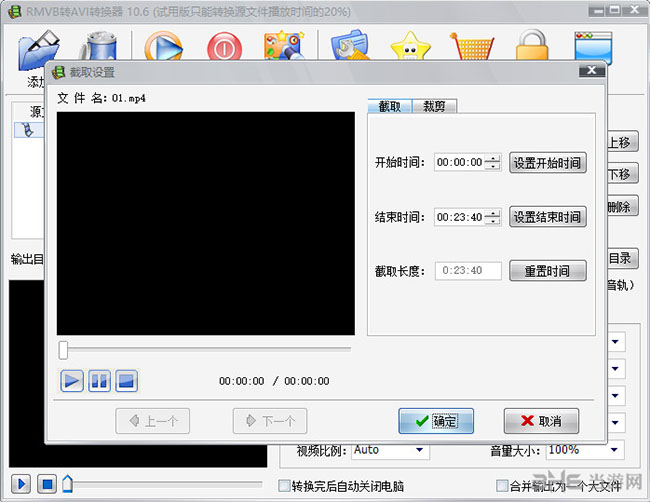
Task: Close the 截取设置 dialog
Action: coord(592,70)
